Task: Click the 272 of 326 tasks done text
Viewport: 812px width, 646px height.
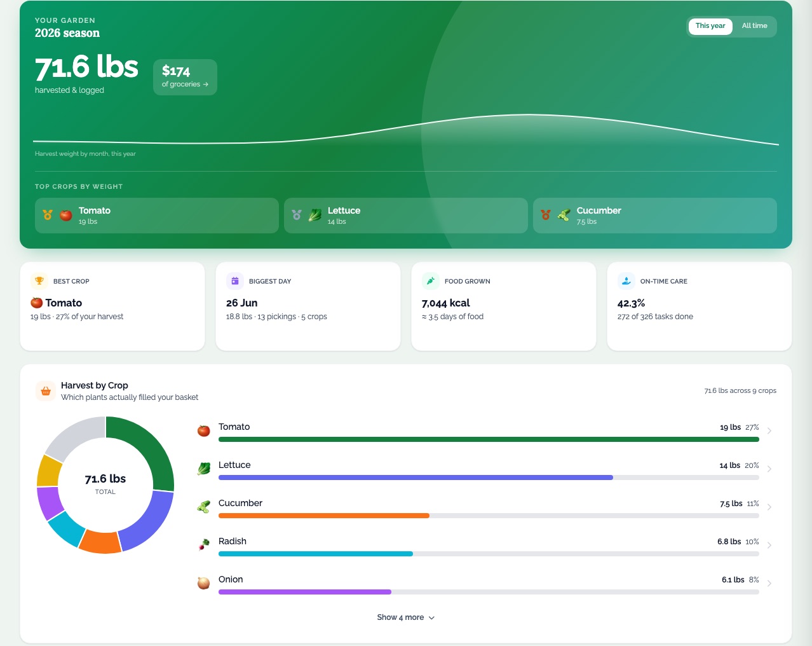Action: pyautogui.click(x=655, y=317)
